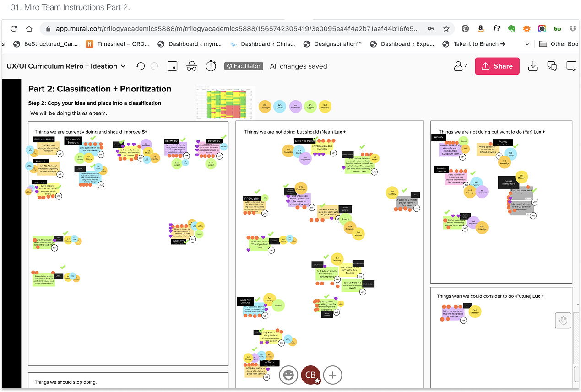Open the Dashboard ‹ Chris... bookmark

[262, 44]
